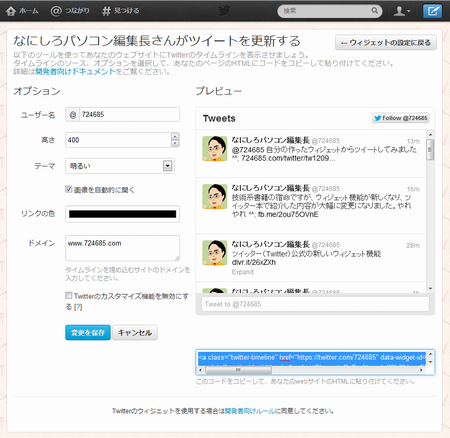Open the user account dropdown
This screenshot has width=450, height=438.
[402, 11]
